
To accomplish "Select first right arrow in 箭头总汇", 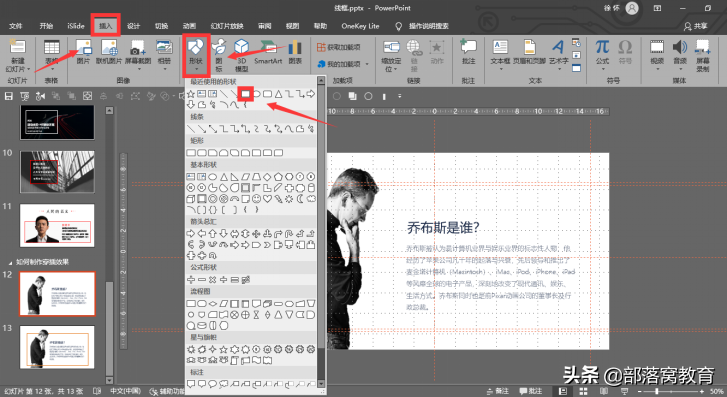I will tap(191, 233).
